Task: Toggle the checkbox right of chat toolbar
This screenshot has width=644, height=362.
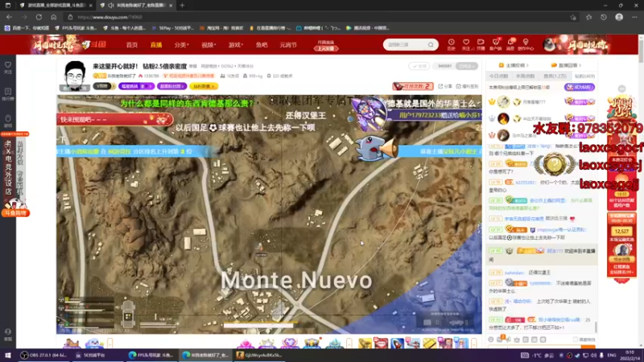Action: (x=575, y=339)
